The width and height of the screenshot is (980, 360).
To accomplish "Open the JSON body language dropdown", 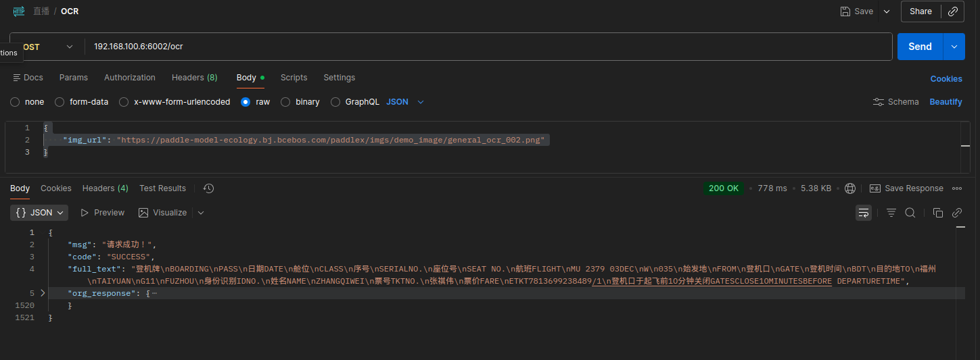I will [x=405, y=102].
